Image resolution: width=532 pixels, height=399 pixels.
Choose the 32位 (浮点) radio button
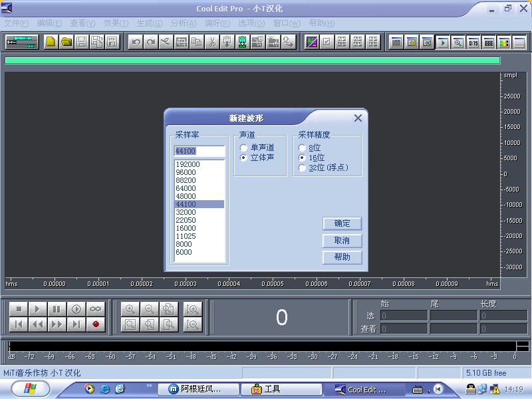302,168
